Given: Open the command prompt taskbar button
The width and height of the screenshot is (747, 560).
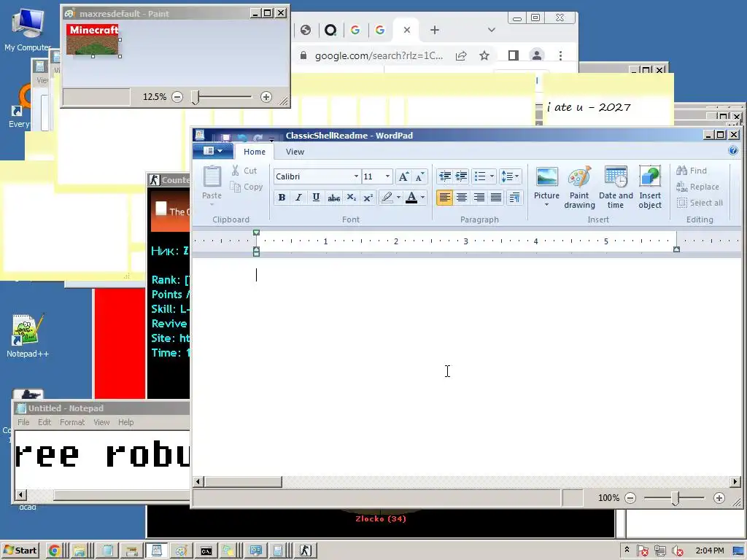Looking at the screenshot, I should pyautogui.click(x=206, y=551).
